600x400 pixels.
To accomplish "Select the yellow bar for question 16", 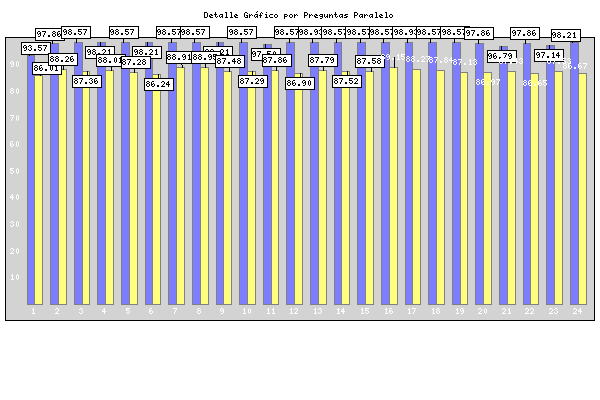I will coord(393,186).
